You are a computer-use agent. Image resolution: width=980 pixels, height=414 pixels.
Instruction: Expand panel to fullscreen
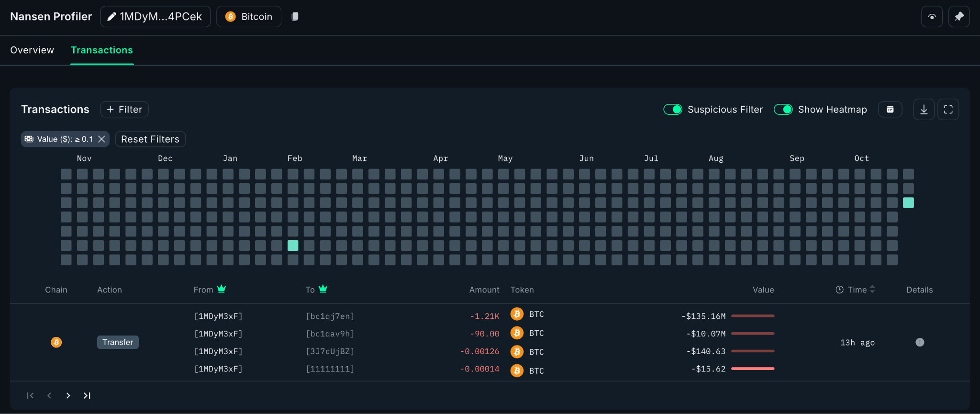(948, 110)
